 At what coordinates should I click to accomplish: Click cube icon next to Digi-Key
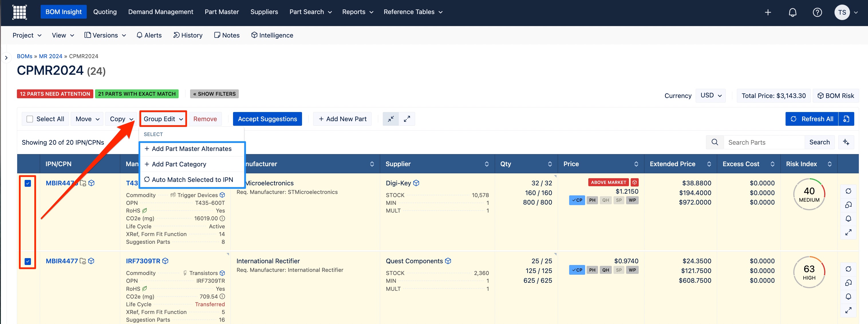pyautogui.click(x=416, y=183)
